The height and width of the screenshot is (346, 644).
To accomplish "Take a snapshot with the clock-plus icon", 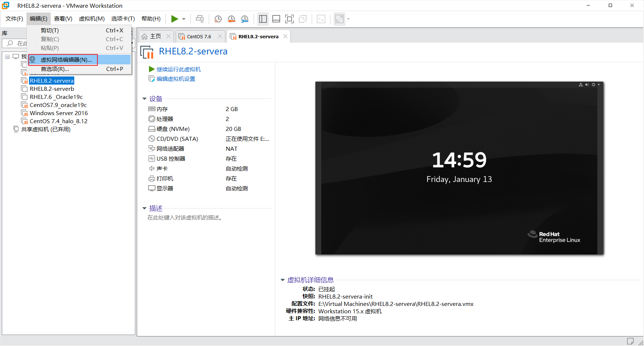I will coord(218,19).
